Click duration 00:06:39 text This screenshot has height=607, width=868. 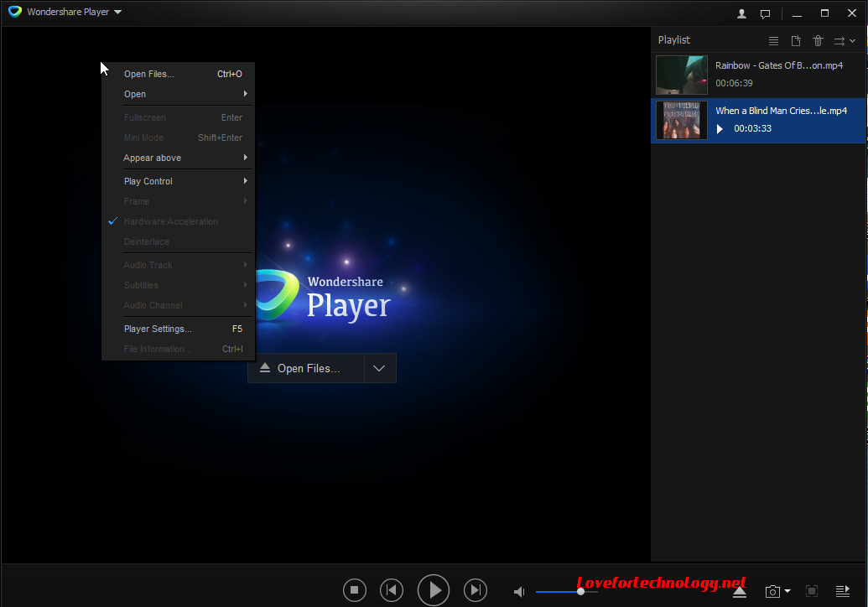[x=734, y=83]
